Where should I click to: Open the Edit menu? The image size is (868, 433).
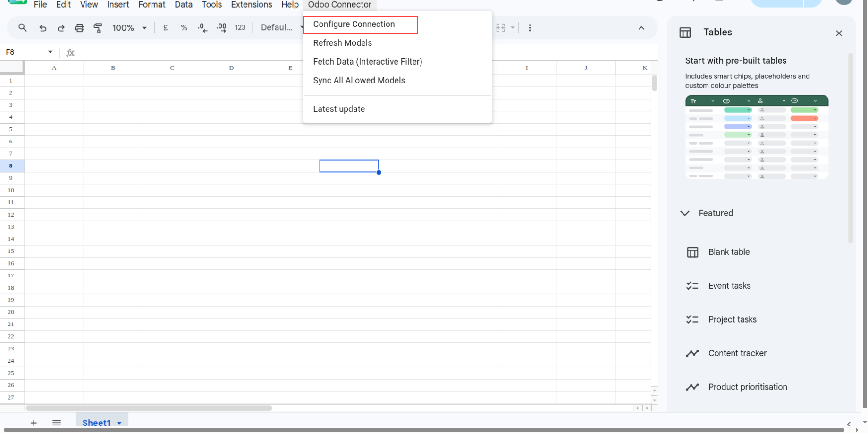click(x=63, y=5)
